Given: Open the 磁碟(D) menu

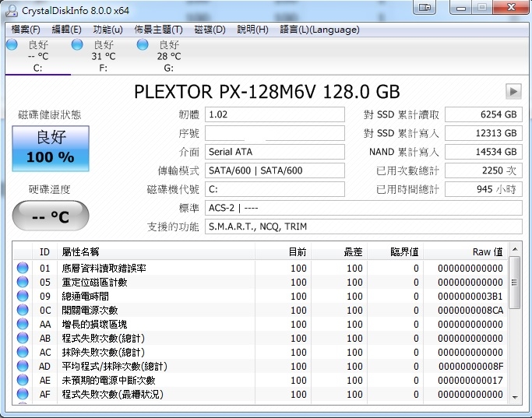Looking at the screenshot, I should 210,30.
